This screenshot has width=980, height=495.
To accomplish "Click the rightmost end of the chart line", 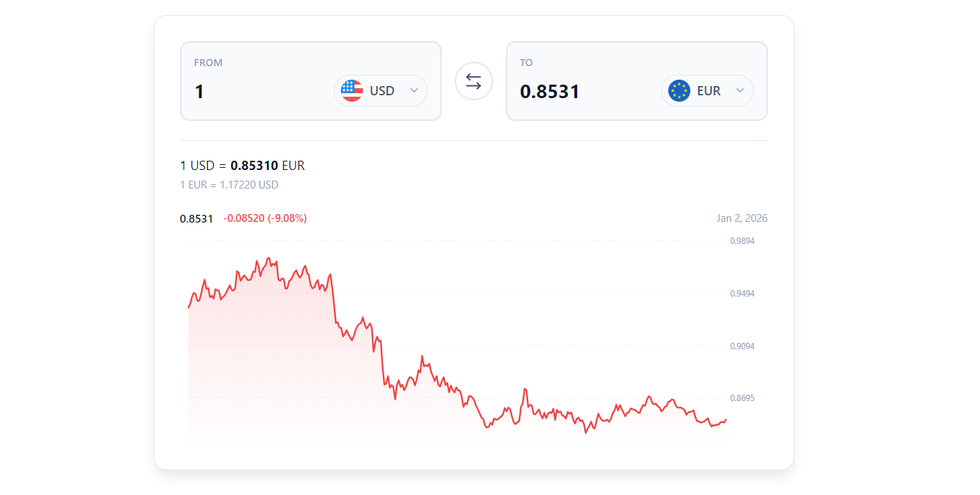I will coord(725,419).
